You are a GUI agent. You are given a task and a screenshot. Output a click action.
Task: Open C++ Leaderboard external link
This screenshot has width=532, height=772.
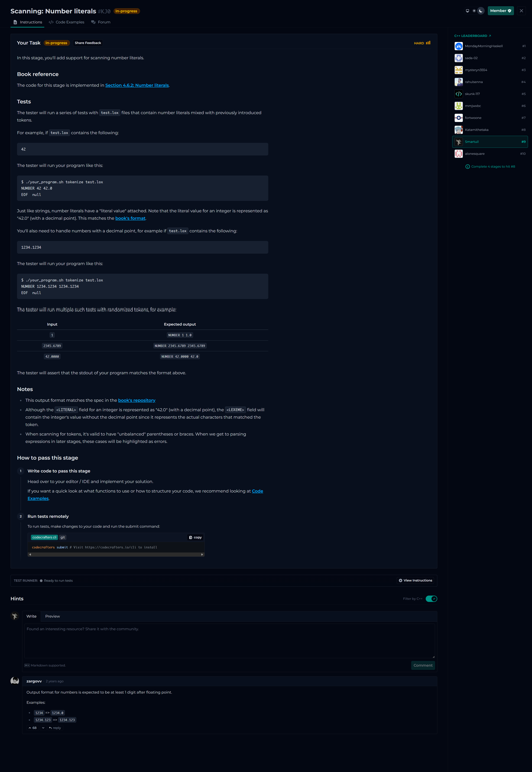(472, 36)
